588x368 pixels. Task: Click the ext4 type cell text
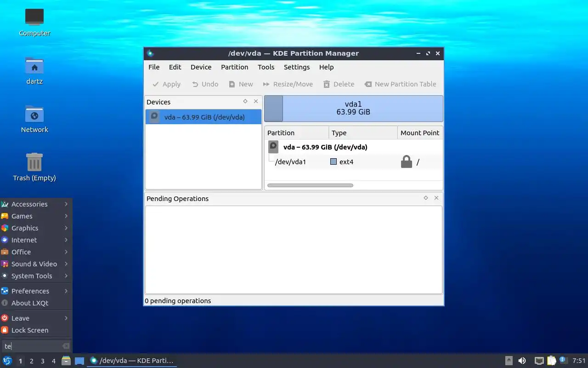[346, 162]
